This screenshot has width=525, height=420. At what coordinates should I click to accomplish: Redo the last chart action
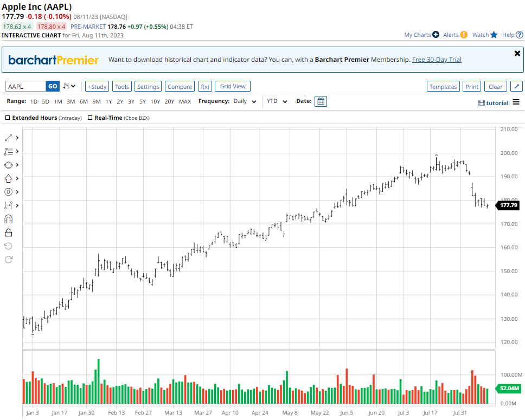point(8,259)
